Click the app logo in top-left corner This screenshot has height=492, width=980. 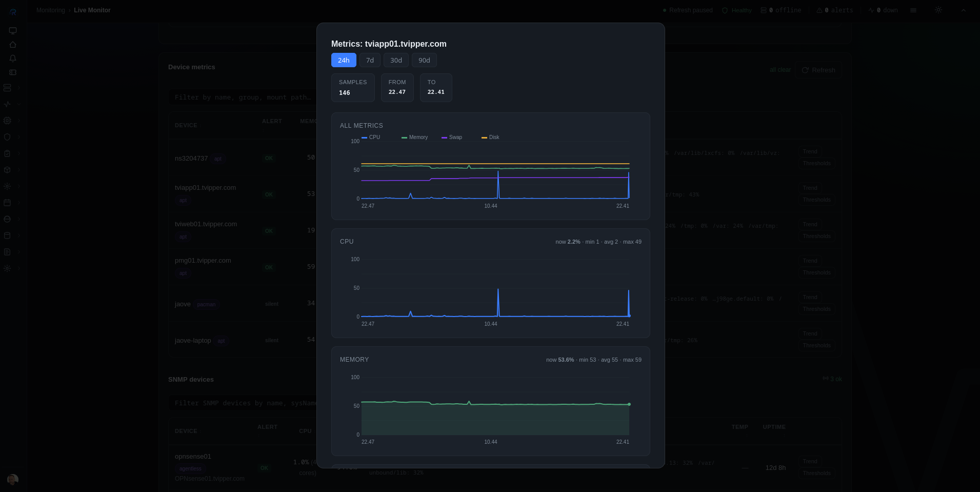(13, 11)
